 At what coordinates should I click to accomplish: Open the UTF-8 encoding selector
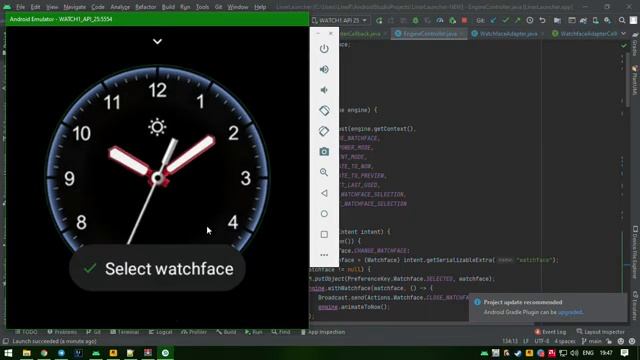point(542,341)
